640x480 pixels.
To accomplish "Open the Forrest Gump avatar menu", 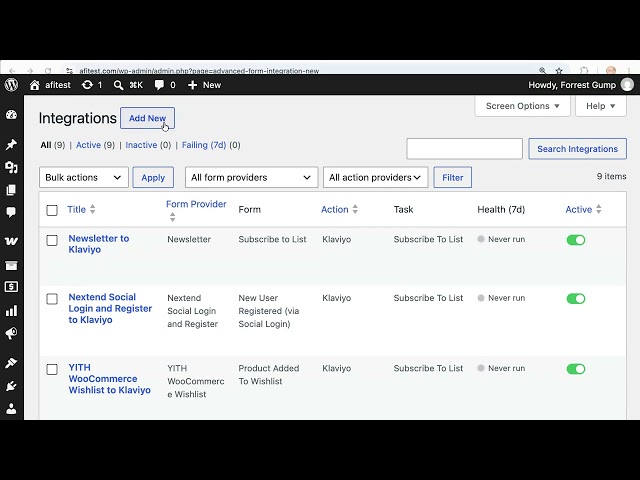I will (x=627, y=84).
